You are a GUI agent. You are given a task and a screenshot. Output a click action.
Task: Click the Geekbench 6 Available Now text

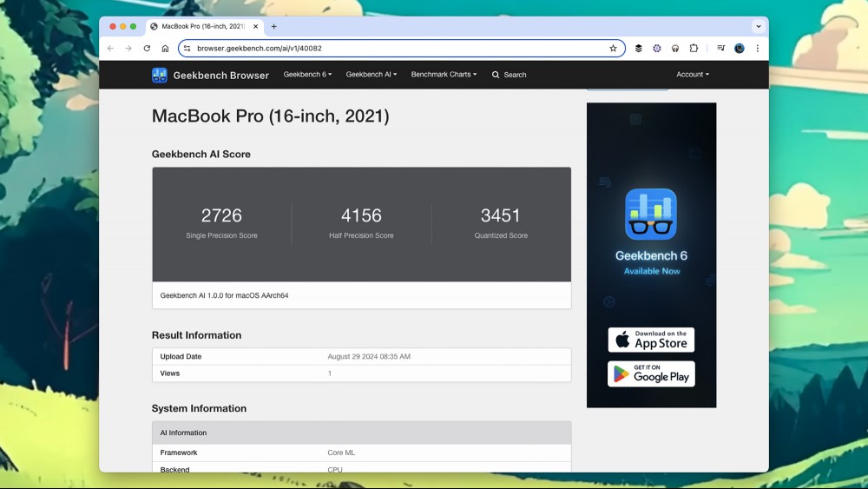[652, 262]
